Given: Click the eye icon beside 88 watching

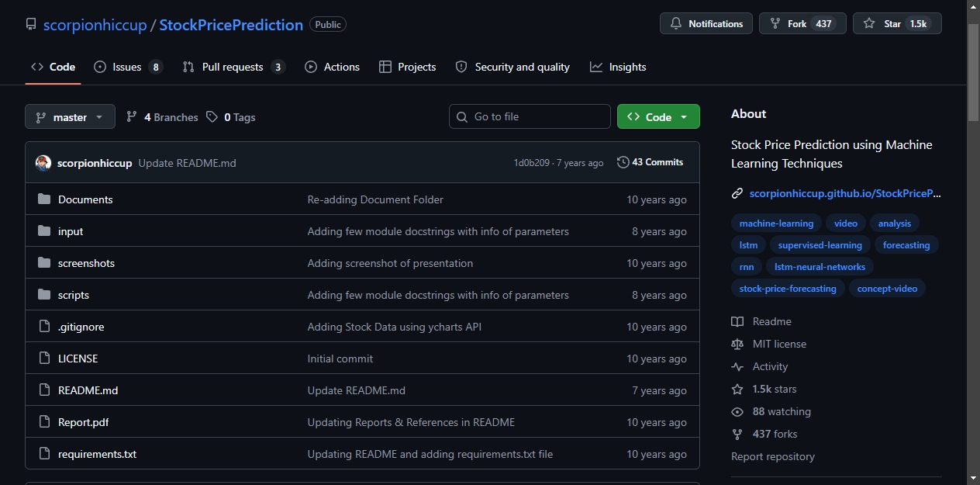Looking at the screenshot, I should [737, 411].
